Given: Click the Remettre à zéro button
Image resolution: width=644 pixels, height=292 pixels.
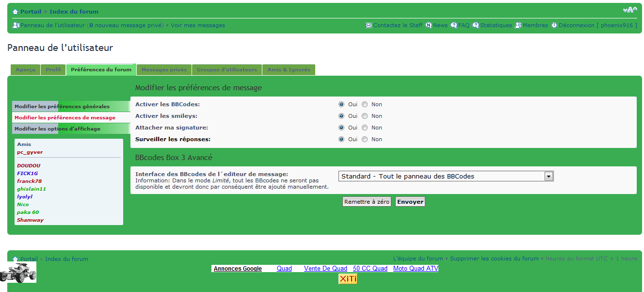Looking at the screenshot, I should coord(367,202).
